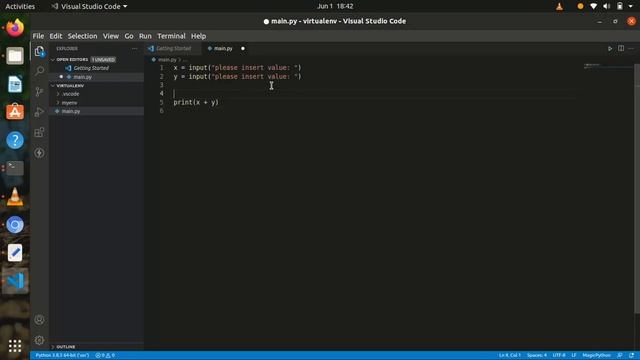Open the Extensions view
The image size is (640, 360).
tap(40, 132)
